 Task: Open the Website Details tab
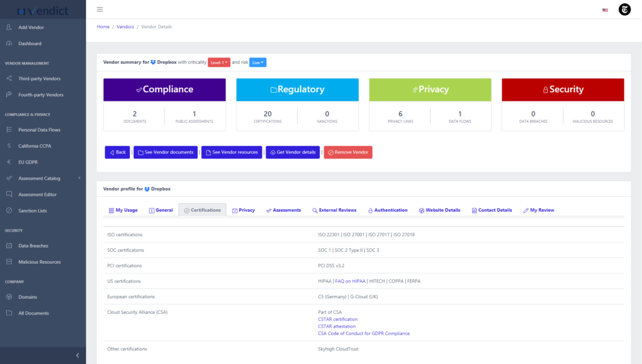tap(439, 211)
